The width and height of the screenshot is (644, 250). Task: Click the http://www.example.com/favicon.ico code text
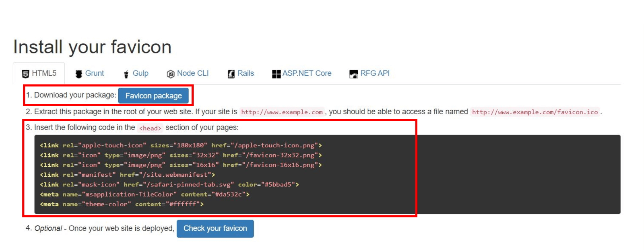535,112
